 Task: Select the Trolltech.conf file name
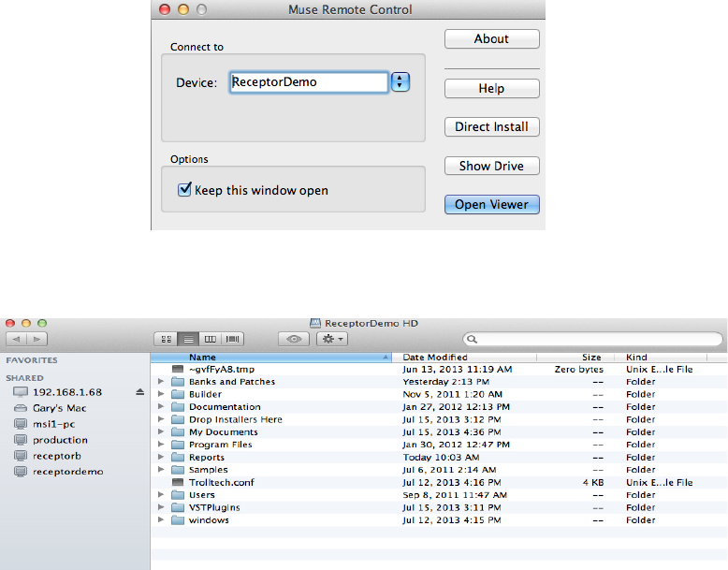pyautogui.click(x=222, y=482)
